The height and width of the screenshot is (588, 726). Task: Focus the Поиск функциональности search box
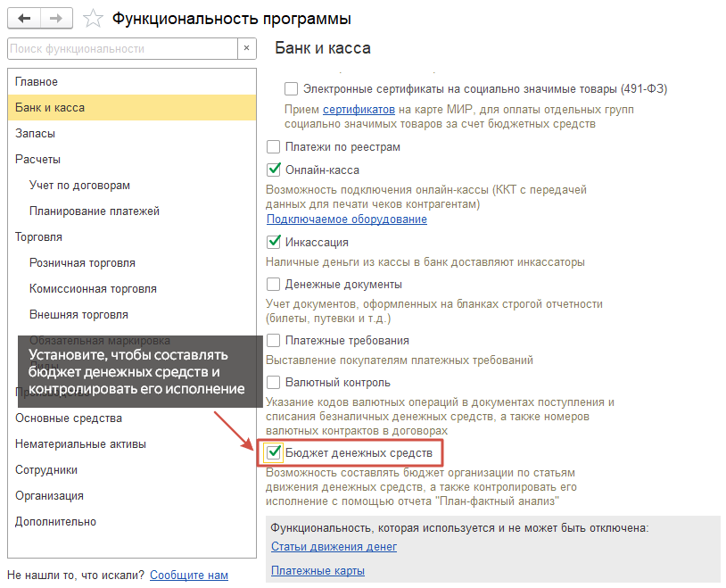click(123, 49)
